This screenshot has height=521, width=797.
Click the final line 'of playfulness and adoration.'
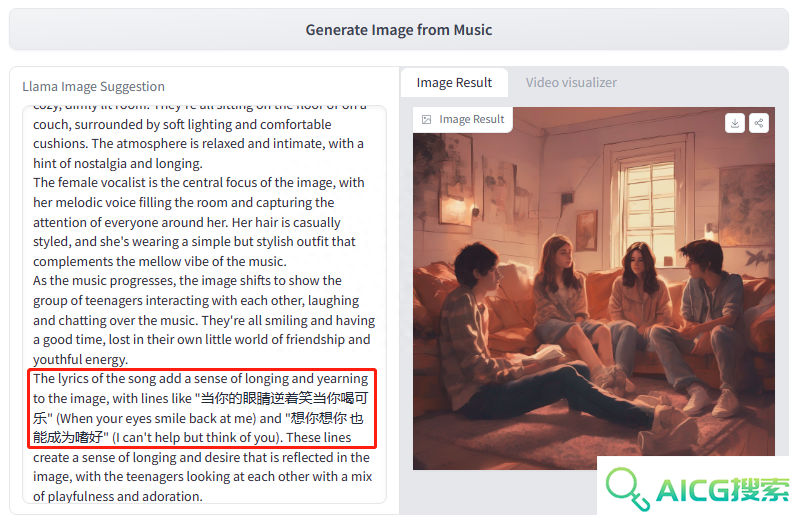point(118,496)
